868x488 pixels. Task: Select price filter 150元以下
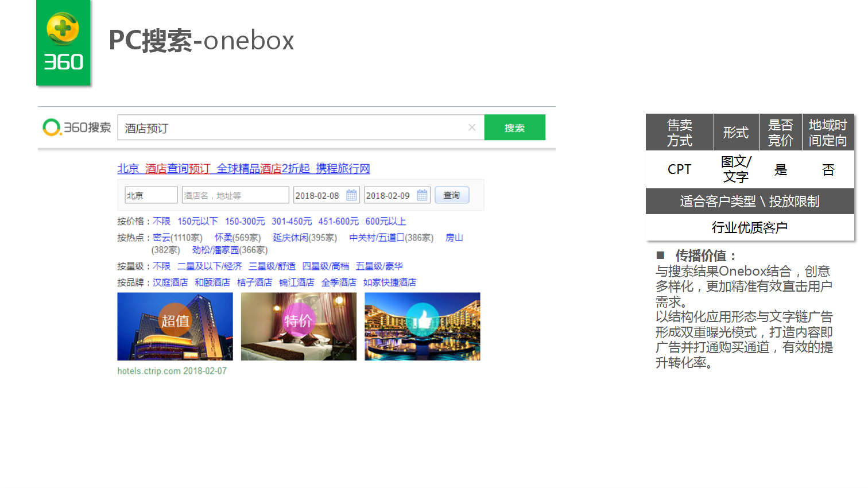pos(197,221)
